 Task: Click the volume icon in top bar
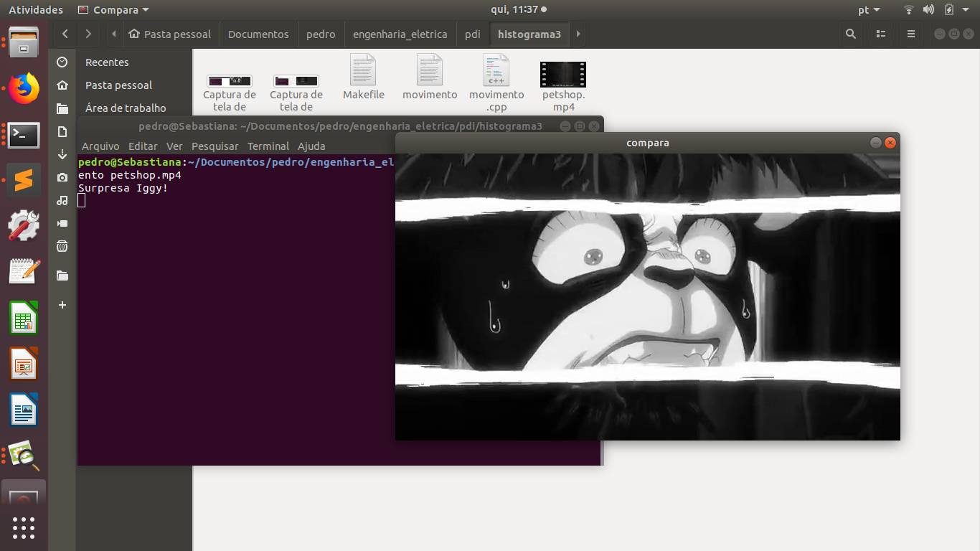pyautogui.click(x=928, y=10)
